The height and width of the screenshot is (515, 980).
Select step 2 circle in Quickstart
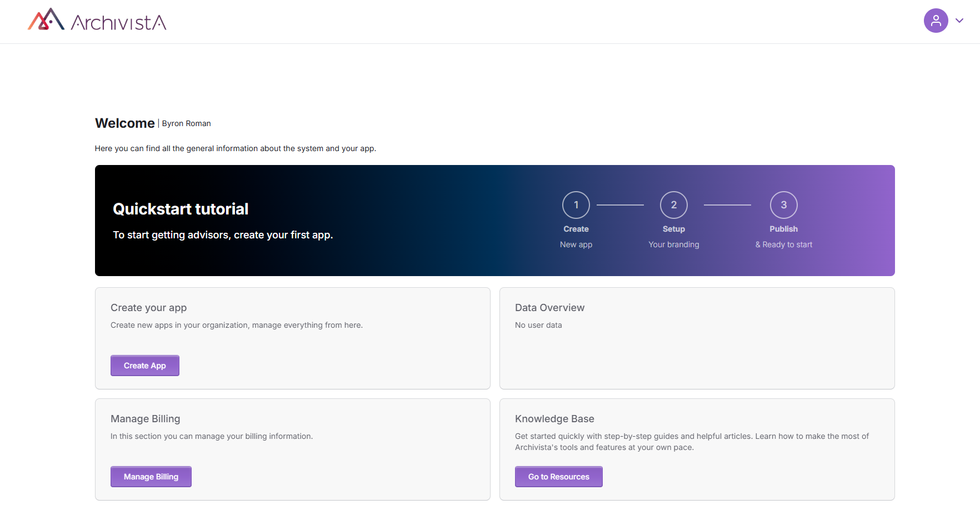[x=673, y=205]
